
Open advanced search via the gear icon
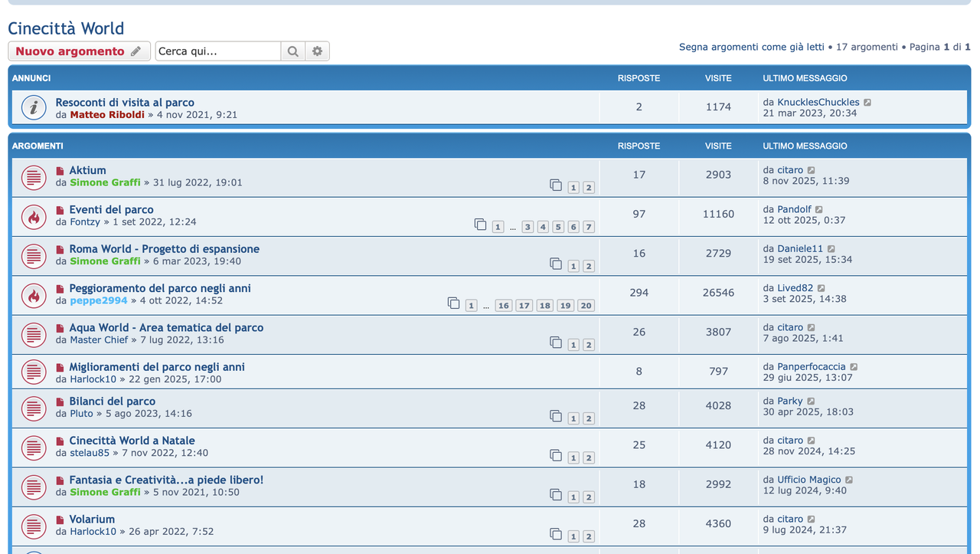click(317, 51)
